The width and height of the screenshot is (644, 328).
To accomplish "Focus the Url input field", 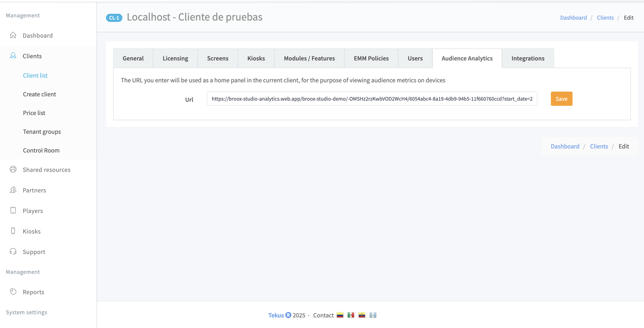I will click(372, 99).
